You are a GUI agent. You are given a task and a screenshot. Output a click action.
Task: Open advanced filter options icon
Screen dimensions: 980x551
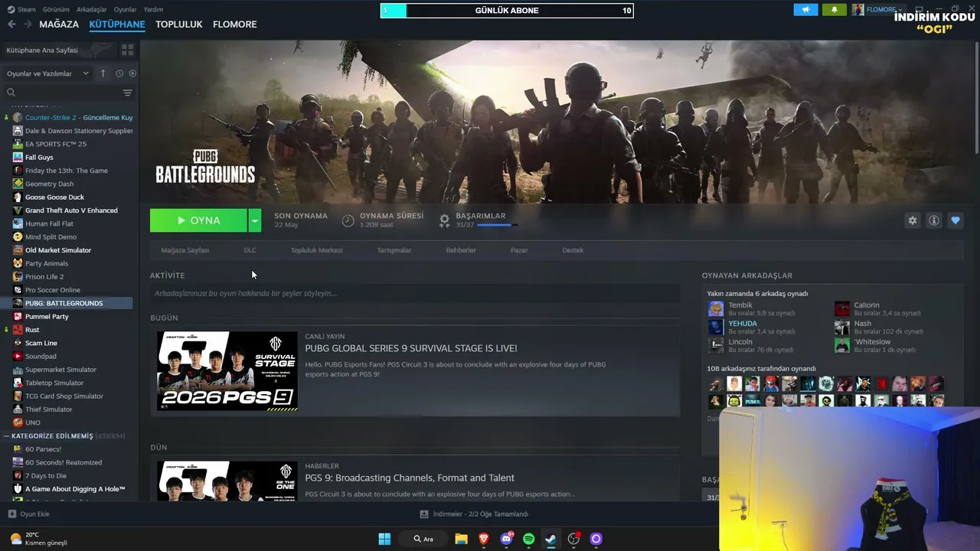pyautogui.click(x=127, y=93)
